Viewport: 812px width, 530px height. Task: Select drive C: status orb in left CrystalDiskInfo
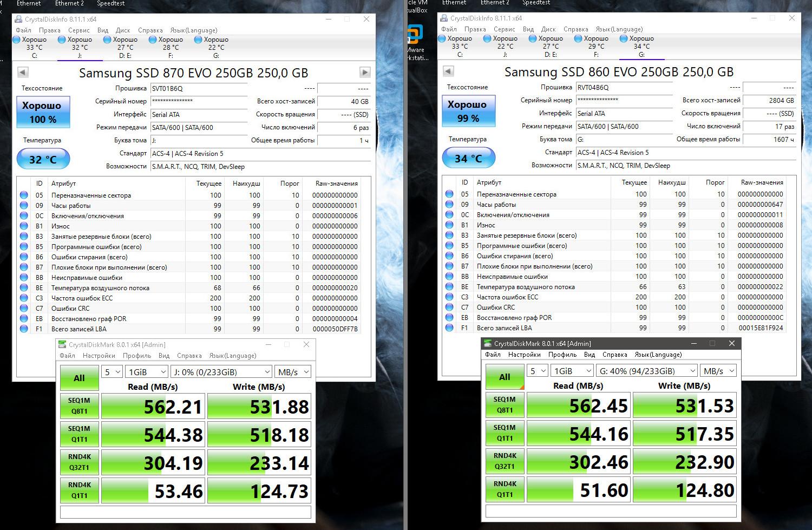point(16,40)
